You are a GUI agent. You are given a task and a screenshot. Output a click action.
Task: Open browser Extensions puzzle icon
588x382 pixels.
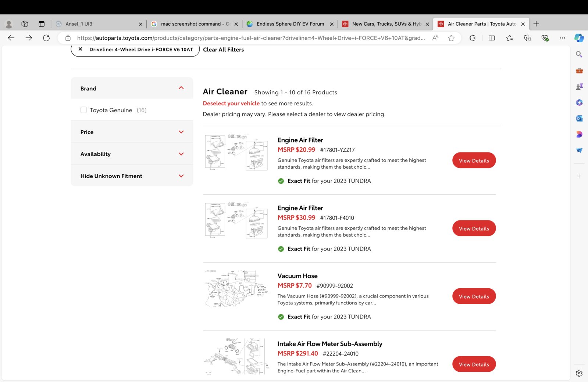pyautogui.click(x=473, y=38)
